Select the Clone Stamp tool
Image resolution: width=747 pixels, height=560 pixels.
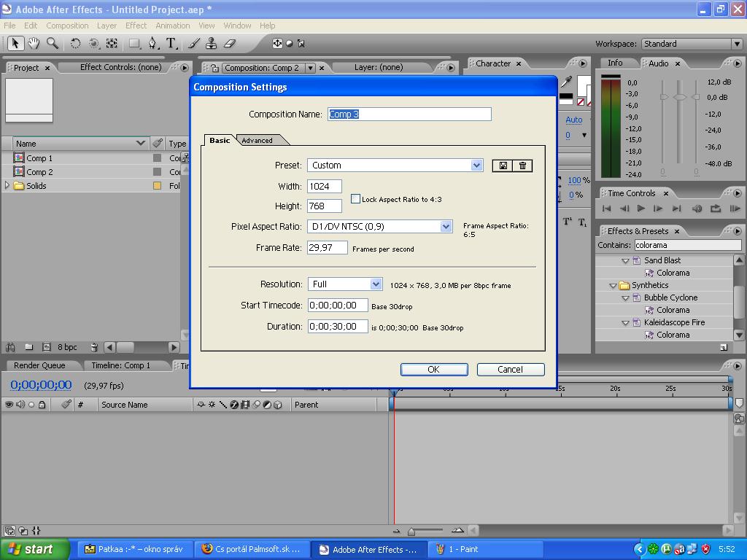212,44
